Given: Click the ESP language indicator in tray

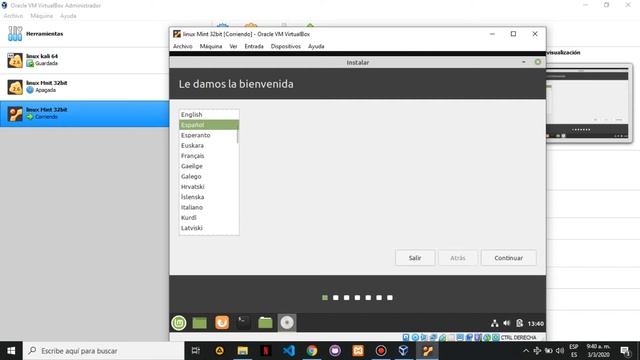Looking at the screenshot, I should click(574, 351).
